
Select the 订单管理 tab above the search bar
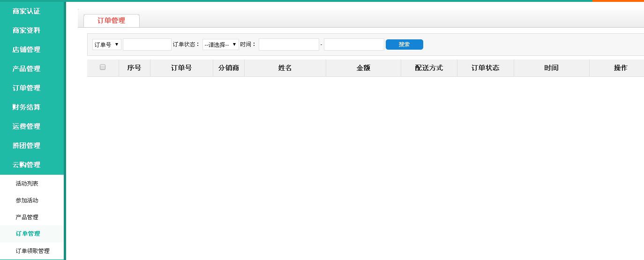[111, 21]
